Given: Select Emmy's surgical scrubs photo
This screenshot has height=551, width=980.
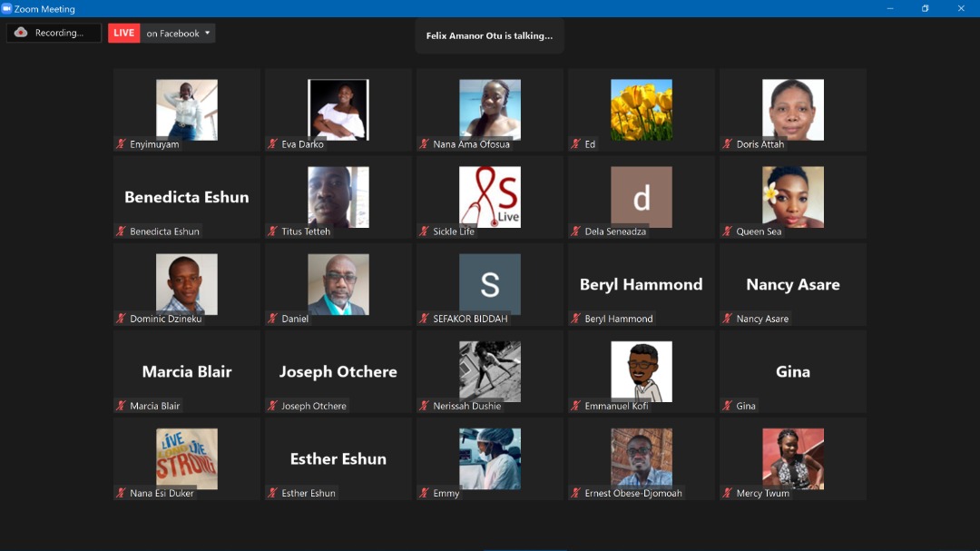Looking at the screenshot, I should [x=490, y=458].
